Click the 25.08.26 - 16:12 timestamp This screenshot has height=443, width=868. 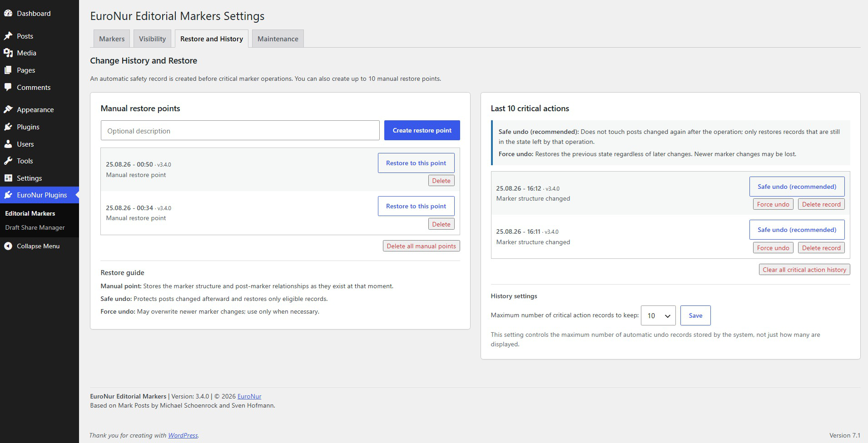pyautogui.click(x=519, y=188)
